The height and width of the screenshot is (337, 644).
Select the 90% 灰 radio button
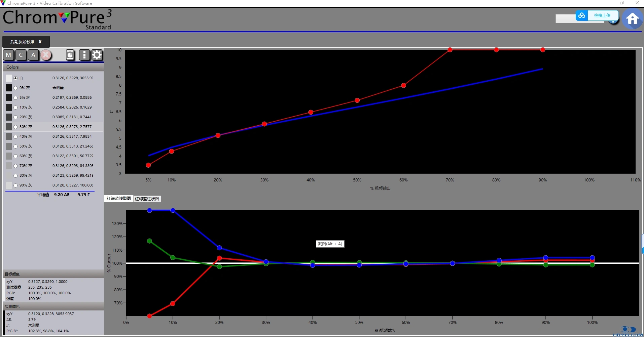click(x=15, y=185)
